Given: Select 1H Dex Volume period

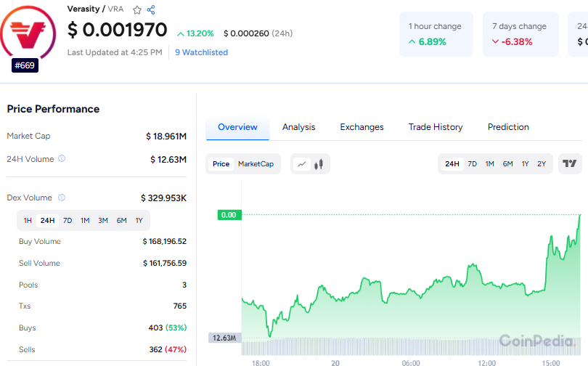Looking at the screenshot, I should pos(28,221).
